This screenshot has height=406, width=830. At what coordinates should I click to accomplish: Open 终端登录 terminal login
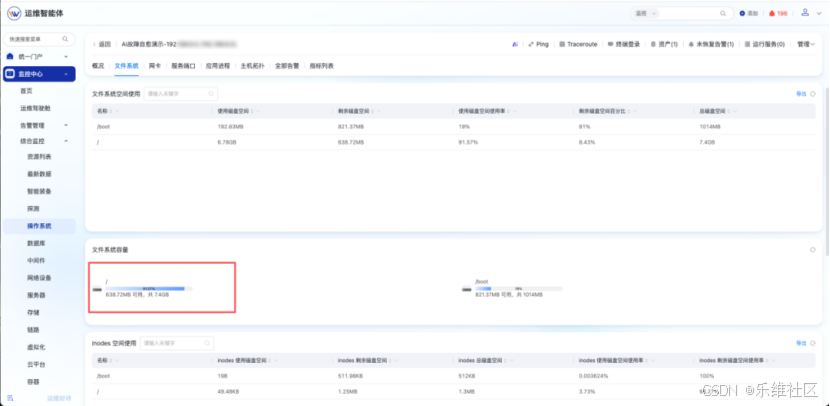(624, 44)
